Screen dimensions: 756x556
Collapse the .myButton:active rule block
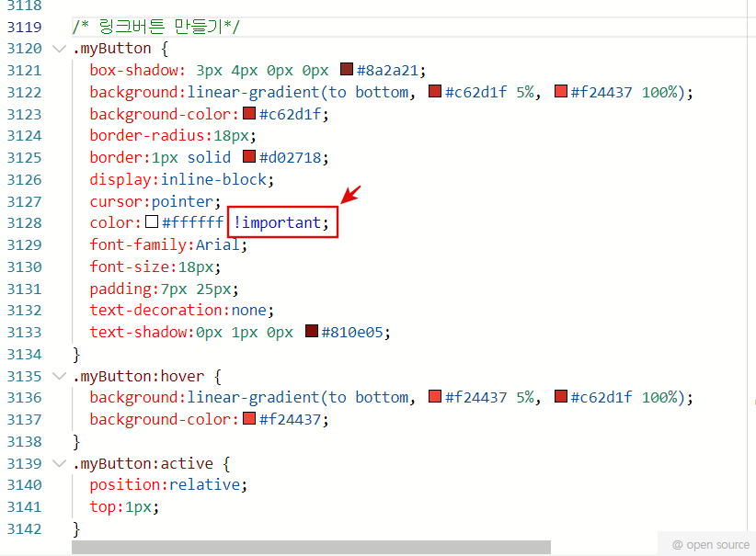(59, 463)
